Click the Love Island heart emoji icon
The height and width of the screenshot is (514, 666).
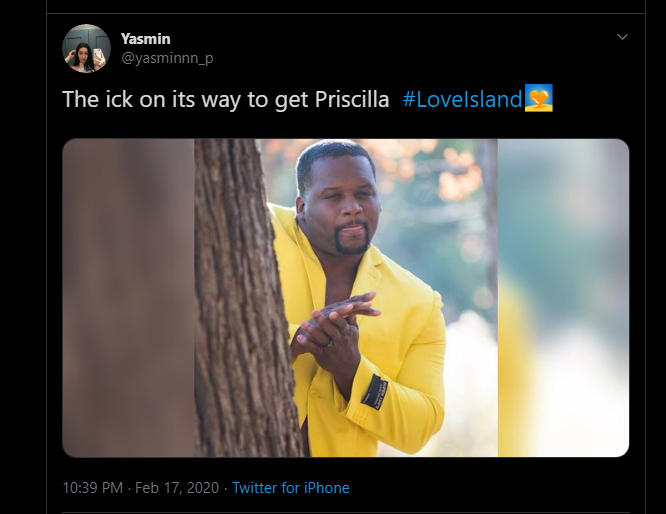(539, 98)
